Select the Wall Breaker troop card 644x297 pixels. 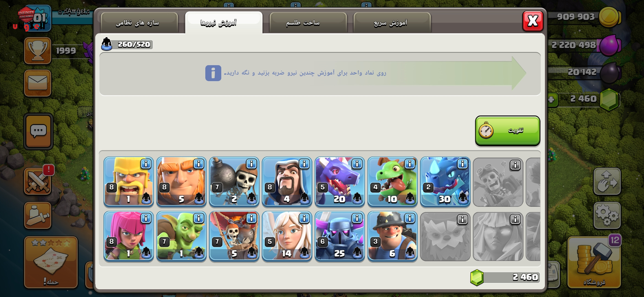234,182
